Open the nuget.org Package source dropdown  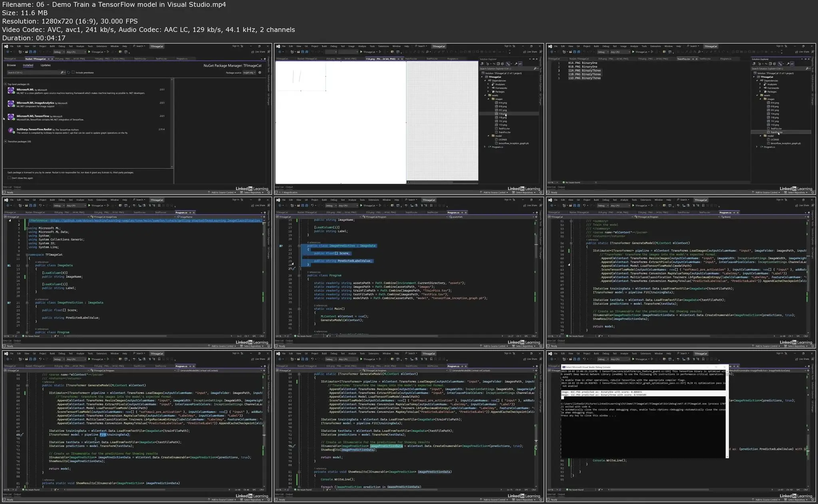pyautogui.click(x=249, y=73)
